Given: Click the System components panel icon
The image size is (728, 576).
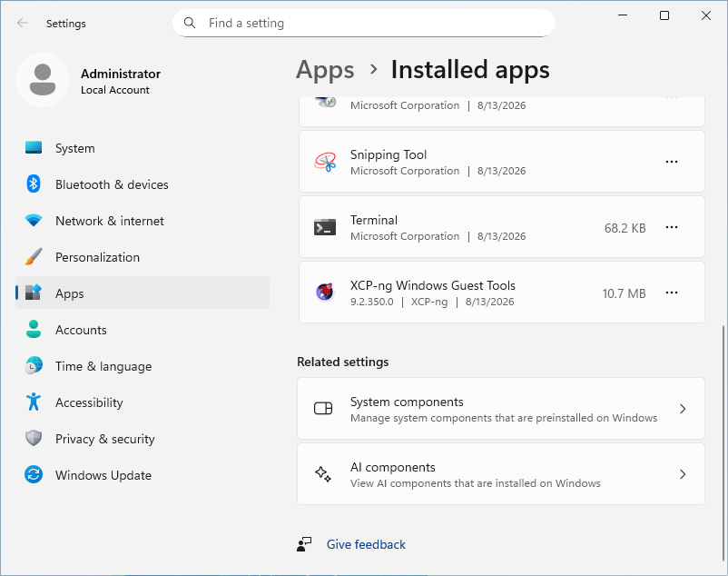Looking at the screenshot, I should tap(323, 408).
